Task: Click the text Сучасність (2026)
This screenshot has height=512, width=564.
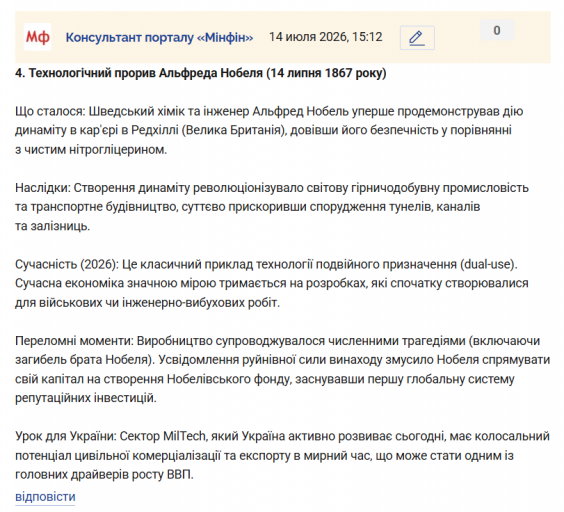Action: click(67, 264)
